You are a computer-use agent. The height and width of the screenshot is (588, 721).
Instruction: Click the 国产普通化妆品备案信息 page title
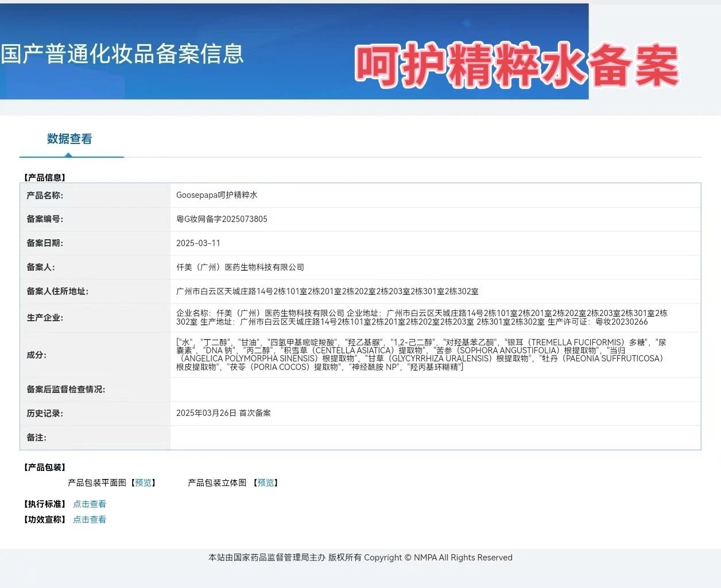pos(122,54)
